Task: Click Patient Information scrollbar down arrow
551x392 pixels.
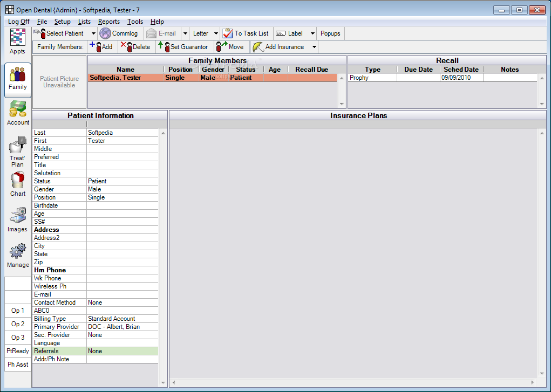Action: [x=163, y=382]
